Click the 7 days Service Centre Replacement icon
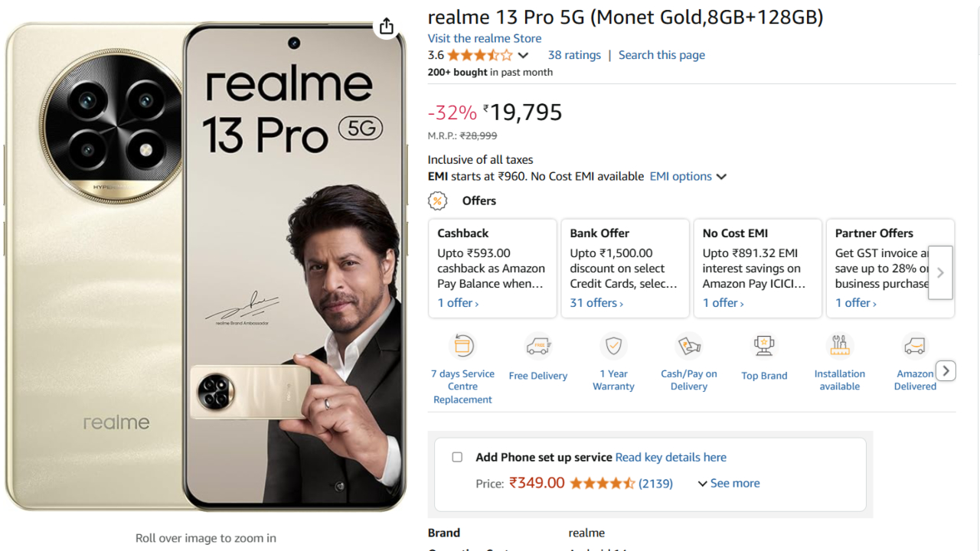980x551 pixels. (462, 346)
